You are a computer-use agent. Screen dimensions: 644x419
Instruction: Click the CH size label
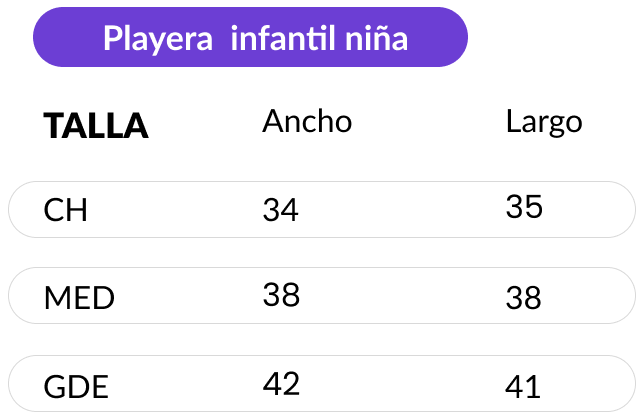pos(65,210)
